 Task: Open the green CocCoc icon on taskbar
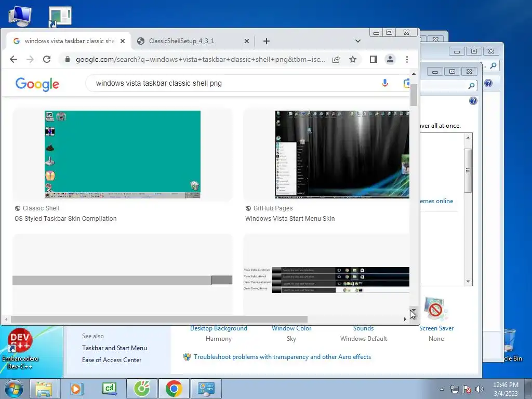(142, 389)
